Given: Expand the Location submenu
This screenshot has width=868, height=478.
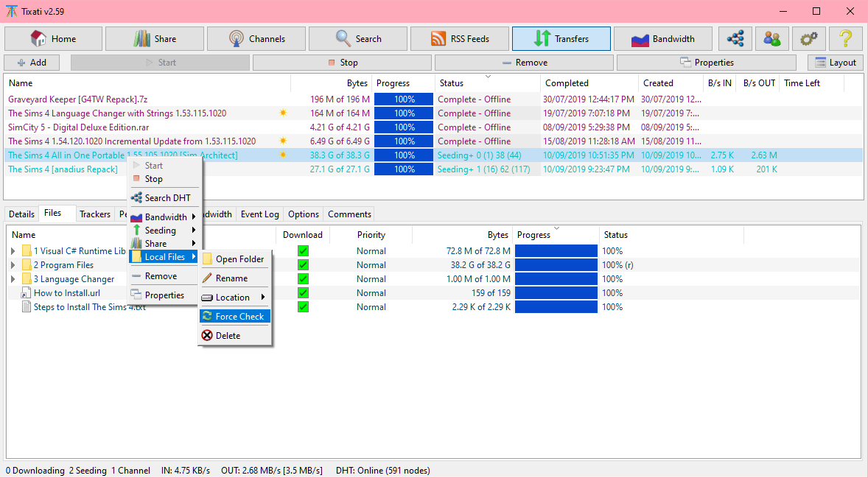Looking at the screenshot, I should click(x=235, y=298).
